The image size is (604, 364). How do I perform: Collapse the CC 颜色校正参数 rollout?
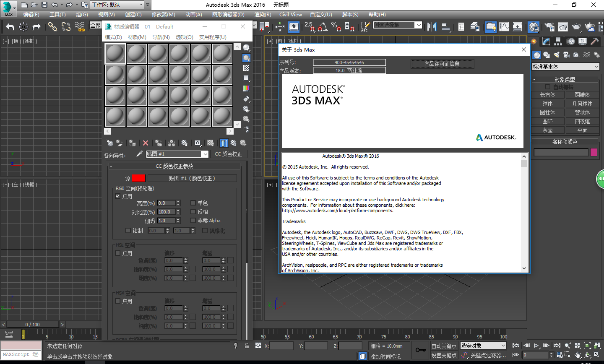(174, 166)
